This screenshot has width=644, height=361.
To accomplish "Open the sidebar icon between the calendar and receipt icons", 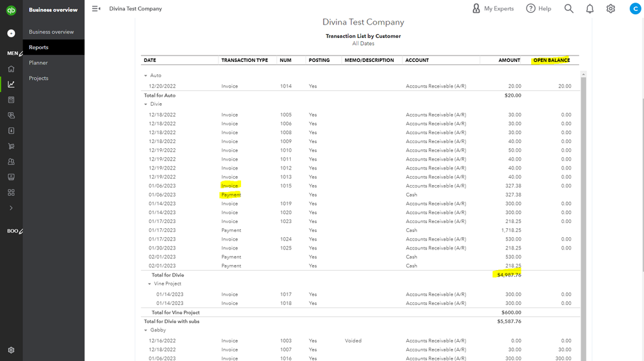I will [x=11, y=115].
